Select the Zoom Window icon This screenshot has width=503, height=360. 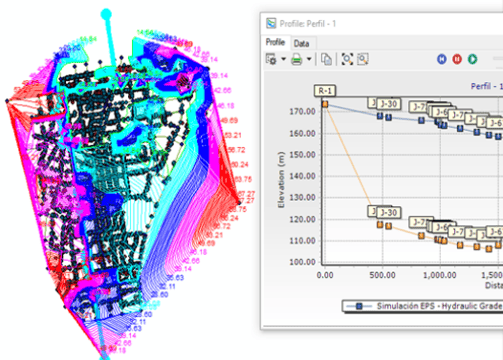[x=363, y=59]
